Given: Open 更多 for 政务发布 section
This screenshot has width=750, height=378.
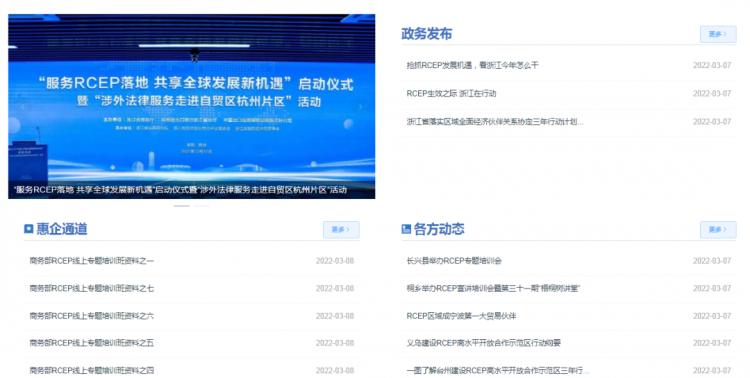Looking at the screenshot, I should (718, 34).
